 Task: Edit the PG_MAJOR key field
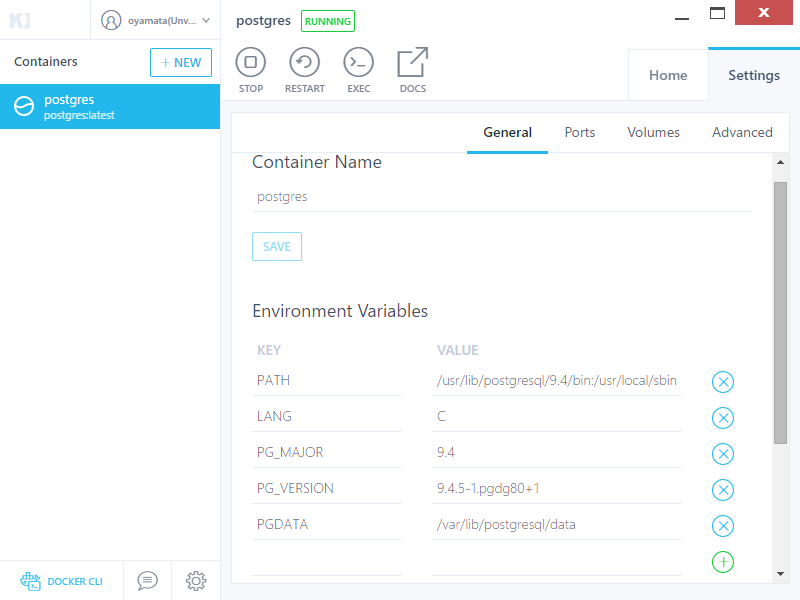pos(327,453)
